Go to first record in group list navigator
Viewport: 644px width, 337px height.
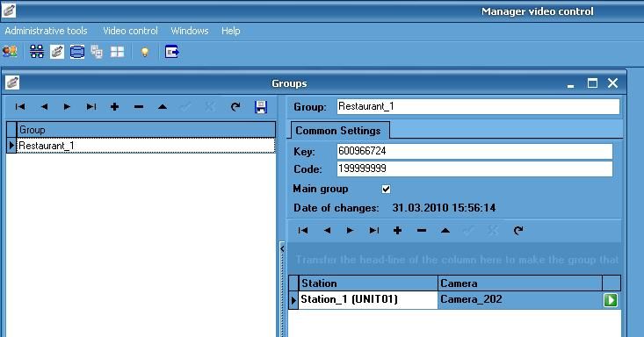tap(20, 107)
